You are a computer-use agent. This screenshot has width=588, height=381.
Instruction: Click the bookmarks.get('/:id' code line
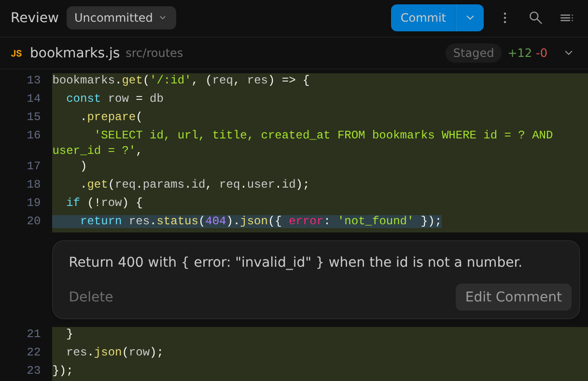tap(181, 80)
